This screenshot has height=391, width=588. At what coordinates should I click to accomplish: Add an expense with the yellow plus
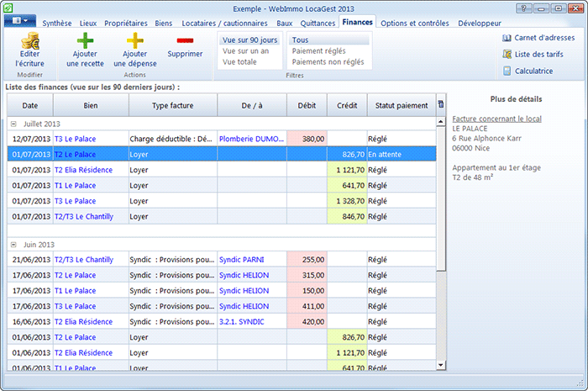point(134,42)
